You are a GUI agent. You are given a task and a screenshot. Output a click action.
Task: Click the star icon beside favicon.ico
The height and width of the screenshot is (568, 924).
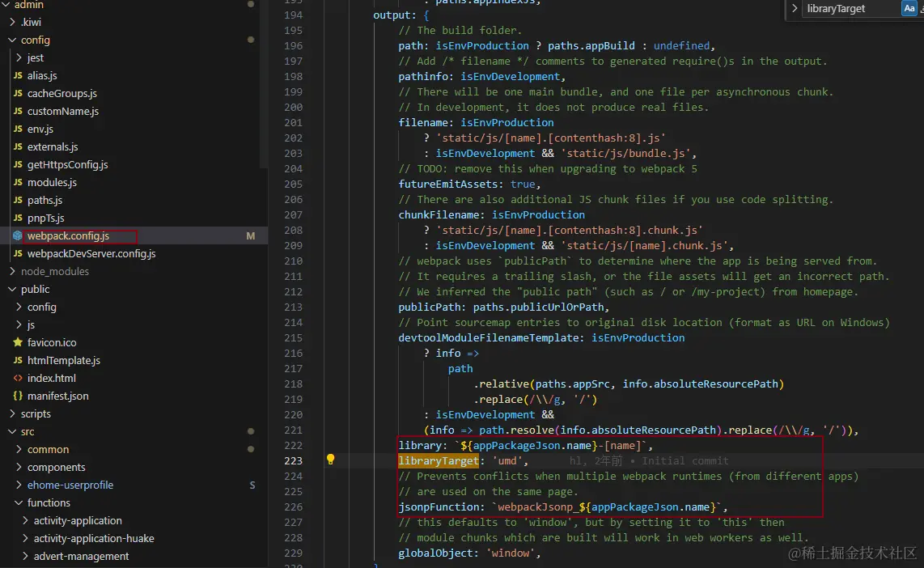coord(18,342)
